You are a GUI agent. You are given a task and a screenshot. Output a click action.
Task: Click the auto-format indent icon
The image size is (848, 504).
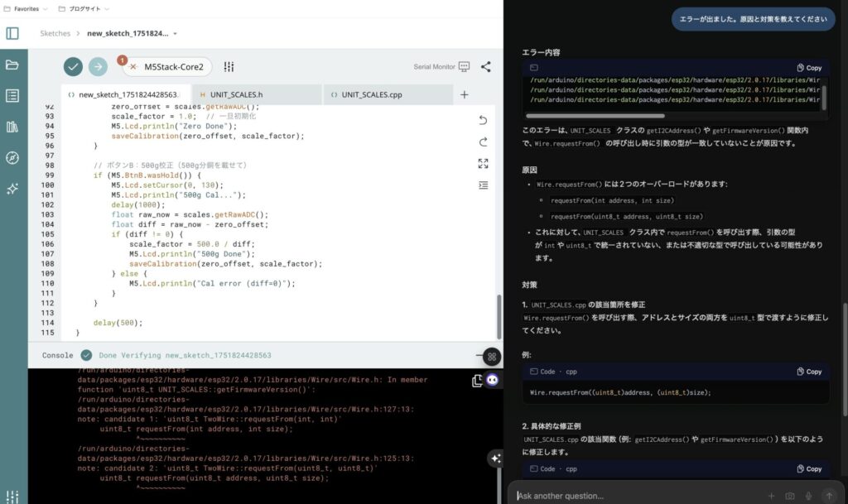(x=483, y=185)
